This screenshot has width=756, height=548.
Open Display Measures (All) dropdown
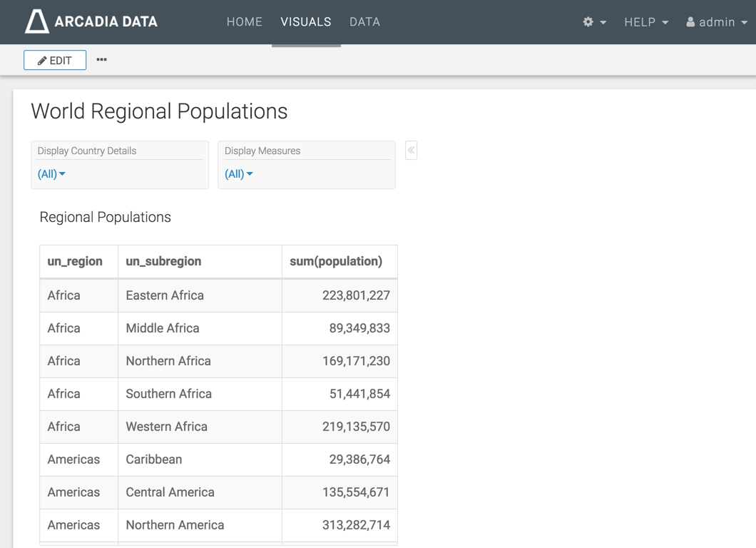(239, 174)
